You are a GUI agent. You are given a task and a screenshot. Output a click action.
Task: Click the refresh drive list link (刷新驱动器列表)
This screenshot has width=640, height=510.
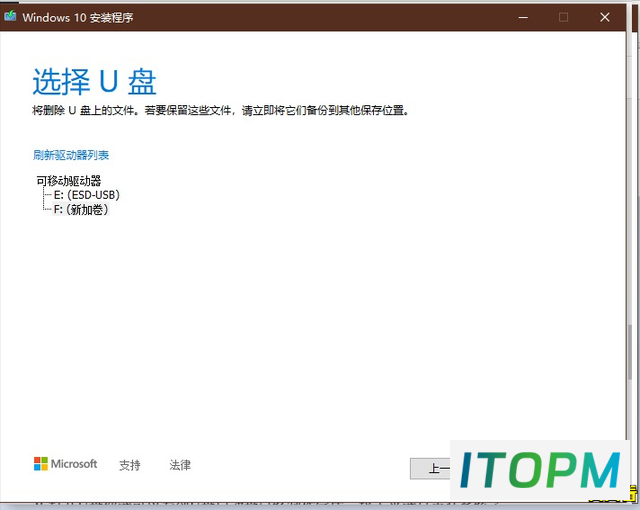tap(71, 155)
